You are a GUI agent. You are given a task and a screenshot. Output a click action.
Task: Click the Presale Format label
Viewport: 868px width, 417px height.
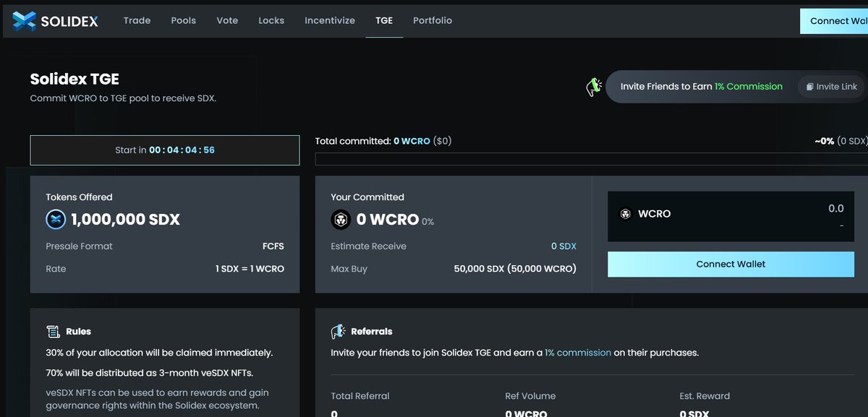[80, 246]
